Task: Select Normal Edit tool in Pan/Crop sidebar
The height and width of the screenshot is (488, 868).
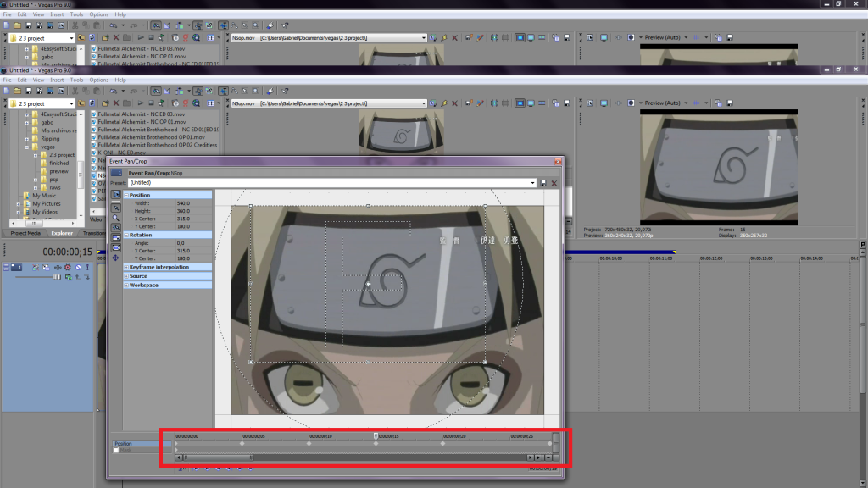Action: click(x=115, y=208)
